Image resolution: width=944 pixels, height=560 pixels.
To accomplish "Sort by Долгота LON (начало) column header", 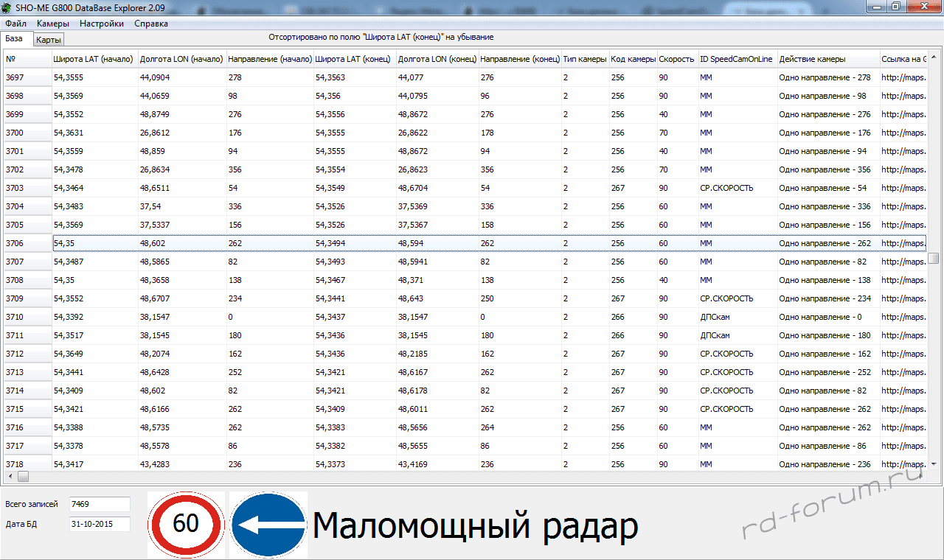I will tap(181, 59).
